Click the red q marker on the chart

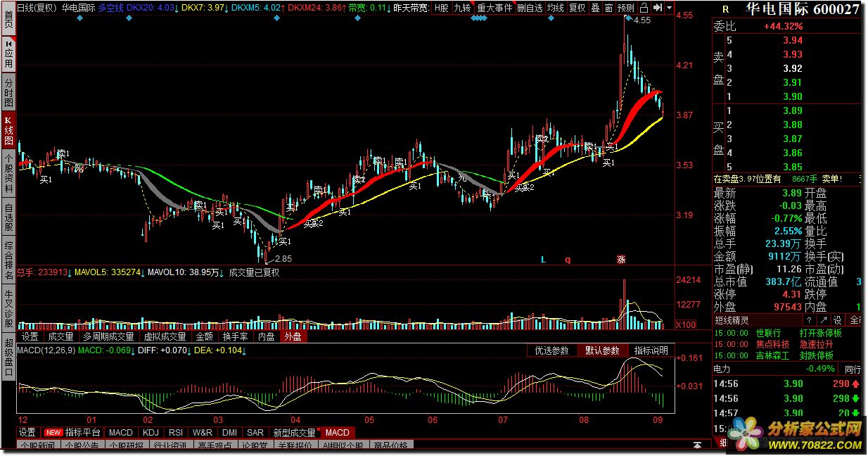tap(568, 259)
